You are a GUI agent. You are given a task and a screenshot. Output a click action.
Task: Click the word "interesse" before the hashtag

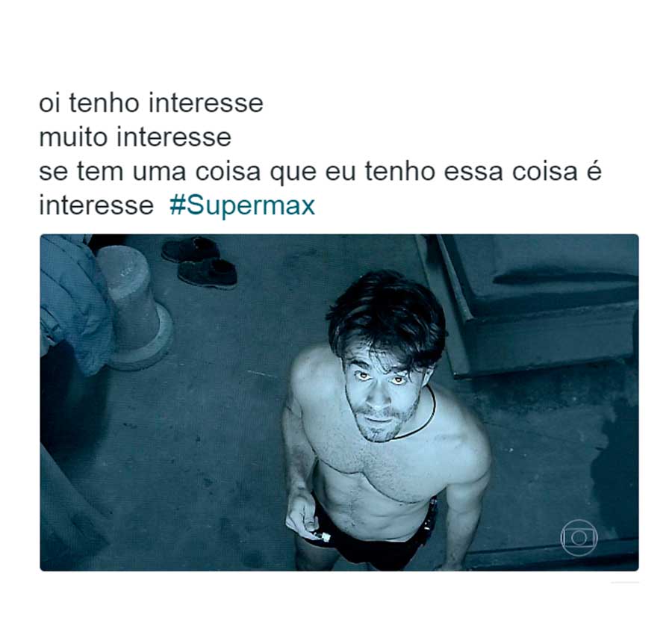96,205
